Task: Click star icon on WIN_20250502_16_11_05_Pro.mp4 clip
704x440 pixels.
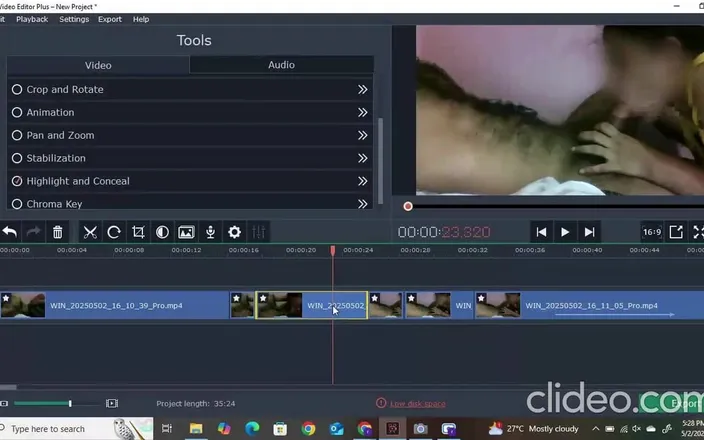Action: [x=481, y=298]
